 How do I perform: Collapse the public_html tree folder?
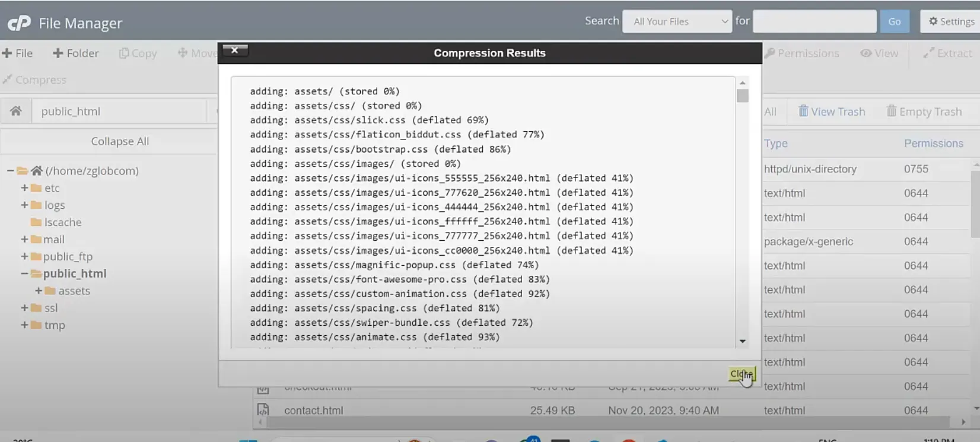[x=24, y=274]
